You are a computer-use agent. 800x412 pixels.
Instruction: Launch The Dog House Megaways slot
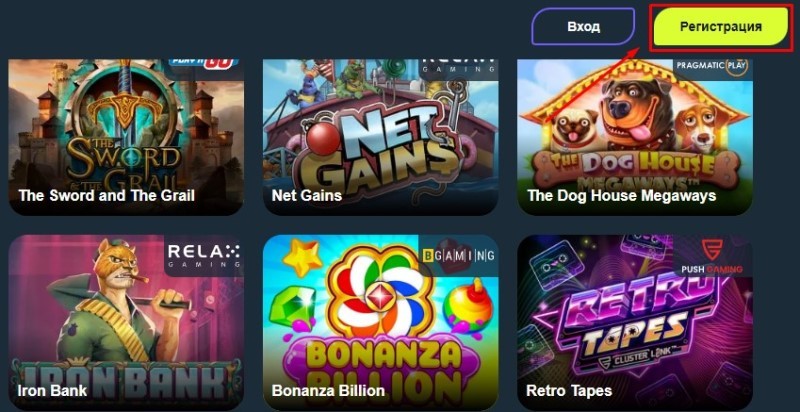point(635,137)
